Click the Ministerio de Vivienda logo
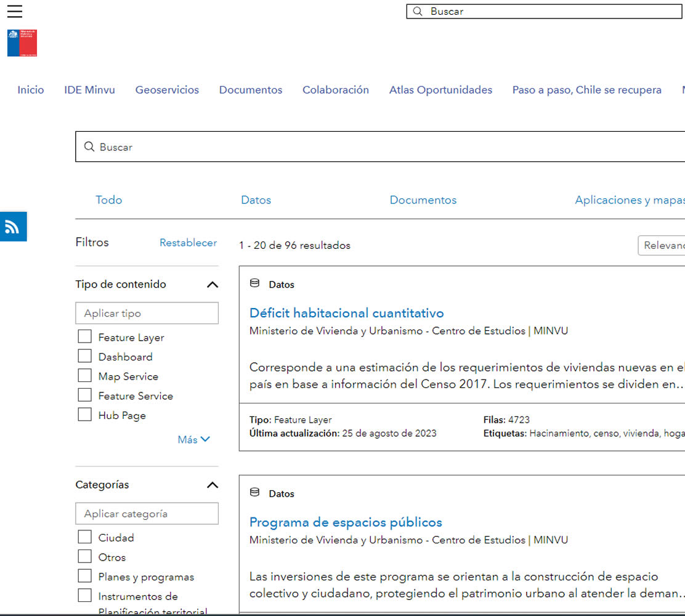The width and height of the screenshot is (685, 616). point(22,43)
